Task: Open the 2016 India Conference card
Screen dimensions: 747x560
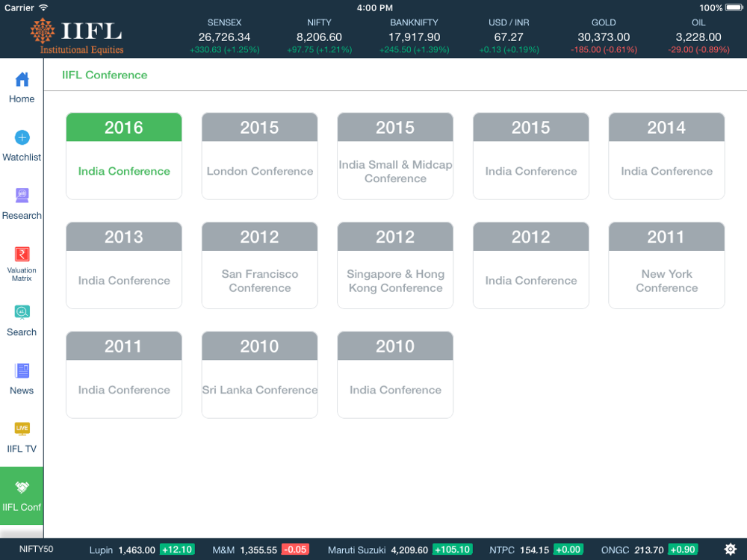Action: coord(124,156)
